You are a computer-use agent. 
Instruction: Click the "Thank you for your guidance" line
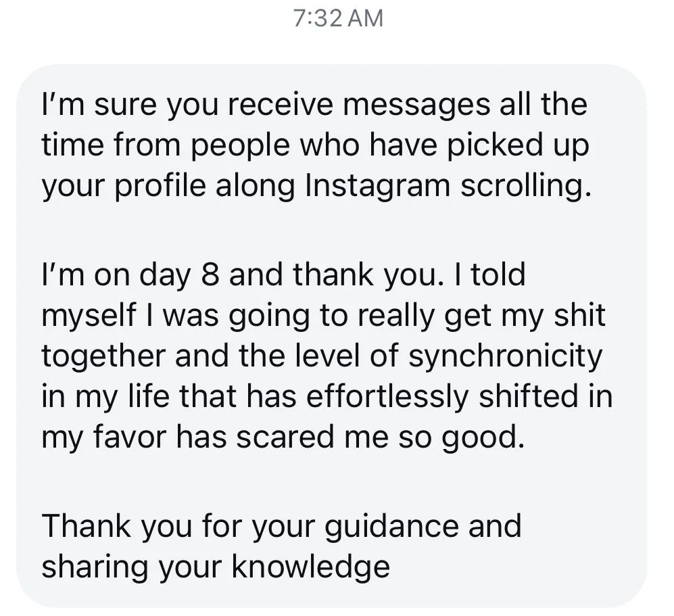(x=281, y=526)
